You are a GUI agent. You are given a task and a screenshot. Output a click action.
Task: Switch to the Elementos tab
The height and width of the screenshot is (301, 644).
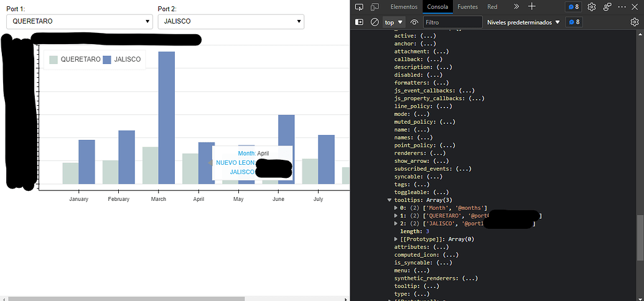coord(404,7)
